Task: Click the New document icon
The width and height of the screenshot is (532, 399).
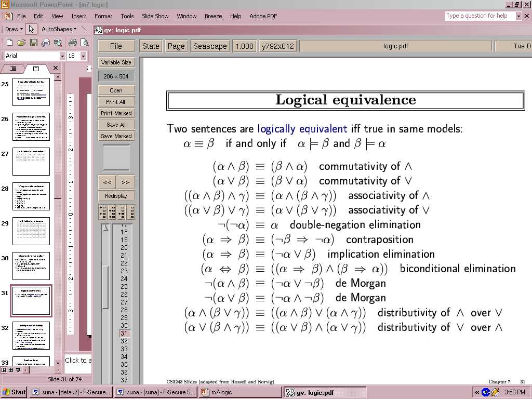Action: 9,43
